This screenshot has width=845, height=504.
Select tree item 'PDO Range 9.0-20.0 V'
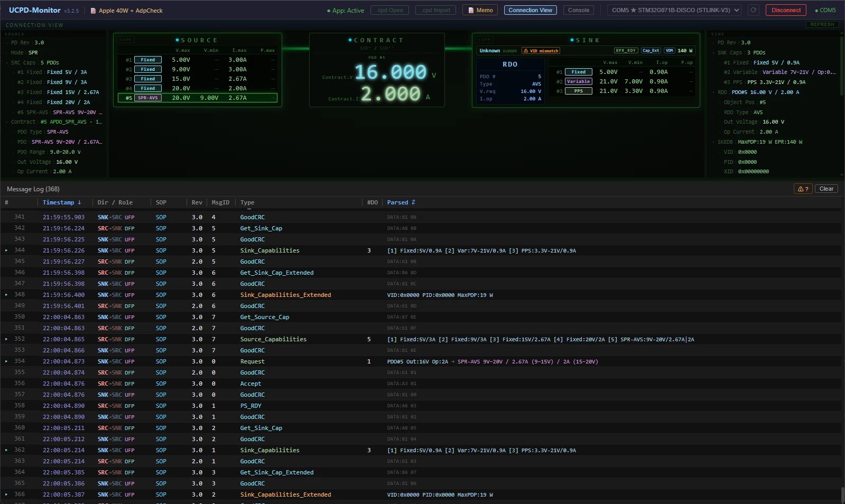49,152
